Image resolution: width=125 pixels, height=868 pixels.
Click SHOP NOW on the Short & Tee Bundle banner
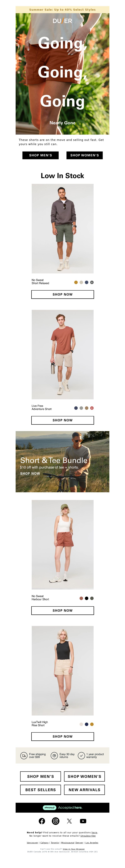[x=30, y=473]
